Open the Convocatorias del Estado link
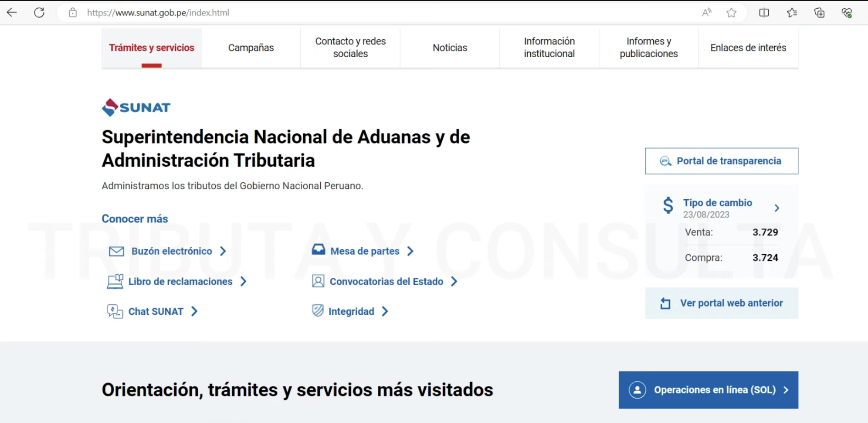Screen dimensions: 868x423 pyautogui.click(x=387, y=282)
